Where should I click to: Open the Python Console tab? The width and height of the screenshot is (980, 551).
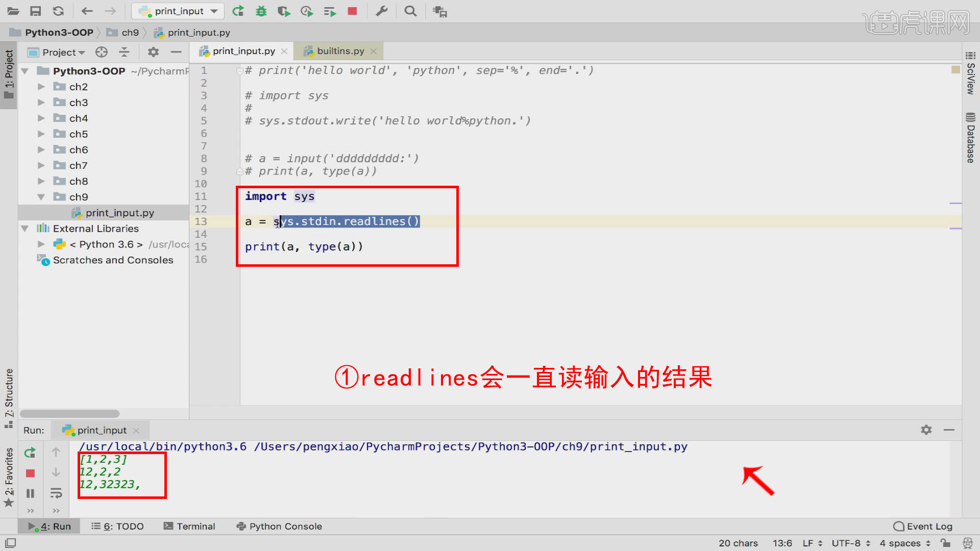(x=279, y=526)
